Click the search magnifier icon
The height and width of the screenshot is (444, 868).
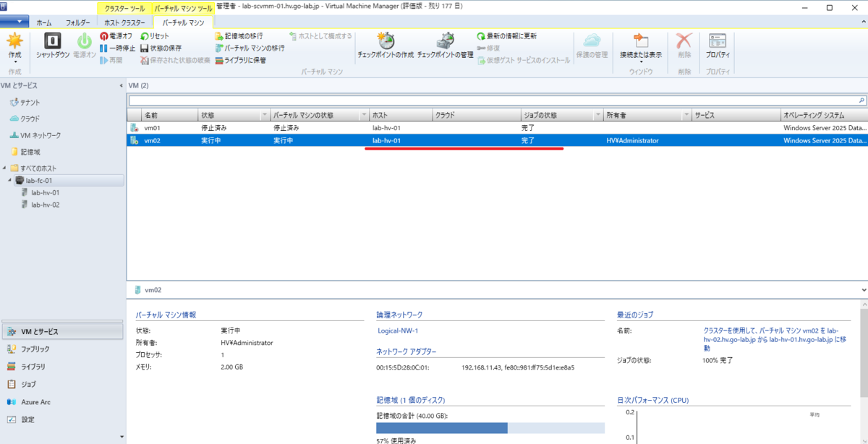pos(861,101)
